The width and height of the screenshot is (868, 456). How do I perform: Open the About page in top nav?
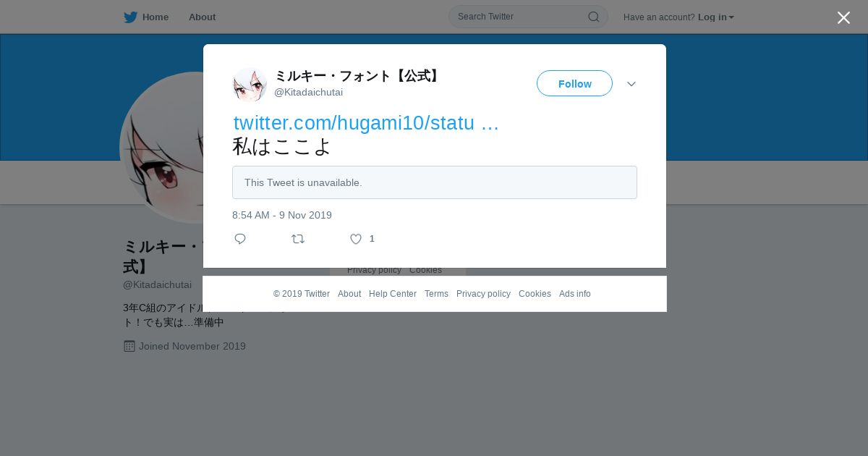[202, 17]
